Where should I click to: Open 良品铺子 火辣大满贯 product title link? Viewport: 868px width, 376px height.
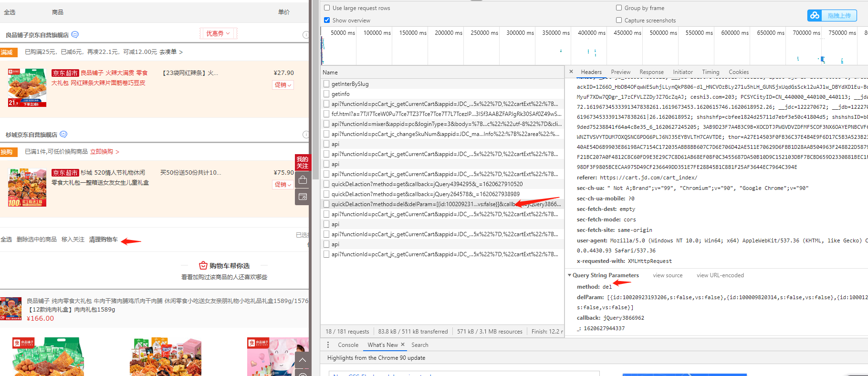click(100, 78)
